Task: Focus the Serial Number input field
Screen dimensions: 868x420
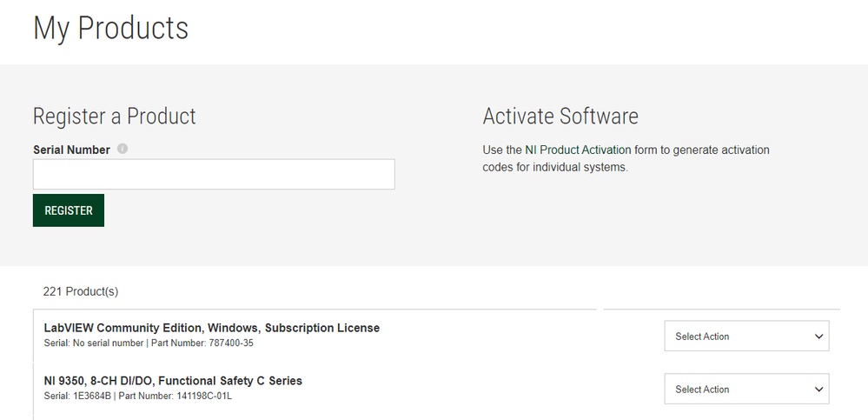Action: coord(214,174)
